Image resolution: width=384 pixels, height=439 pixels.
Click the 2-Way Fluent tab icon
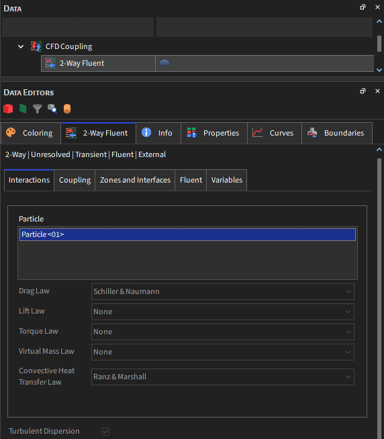pos(71,133)
